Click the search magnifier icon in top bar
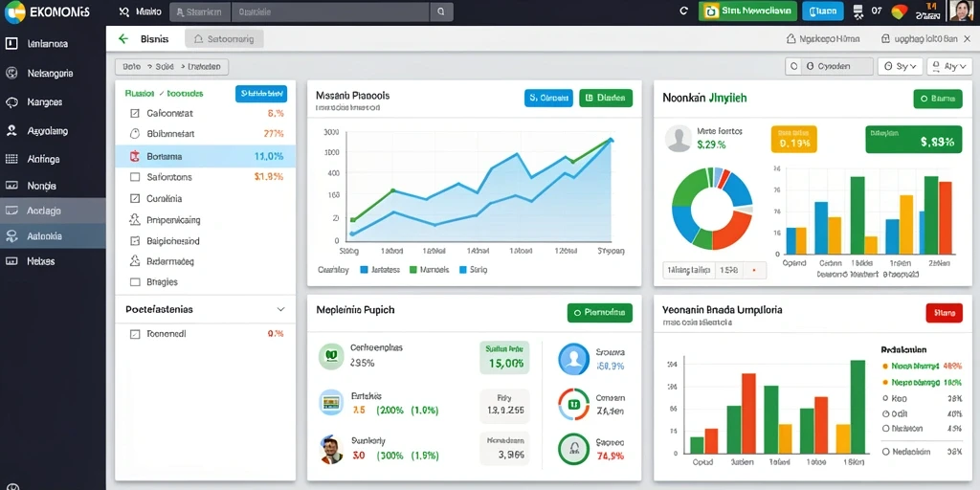This screenshot has width=980, height=490. (441, 11)
